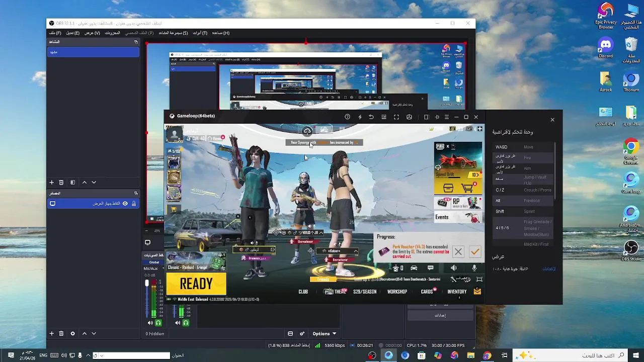The width and height of the screenshot is (644, 362).
Task: Open Gameloop hamburger menu icon
Action: pyautogui.click(x=446, y=117)
